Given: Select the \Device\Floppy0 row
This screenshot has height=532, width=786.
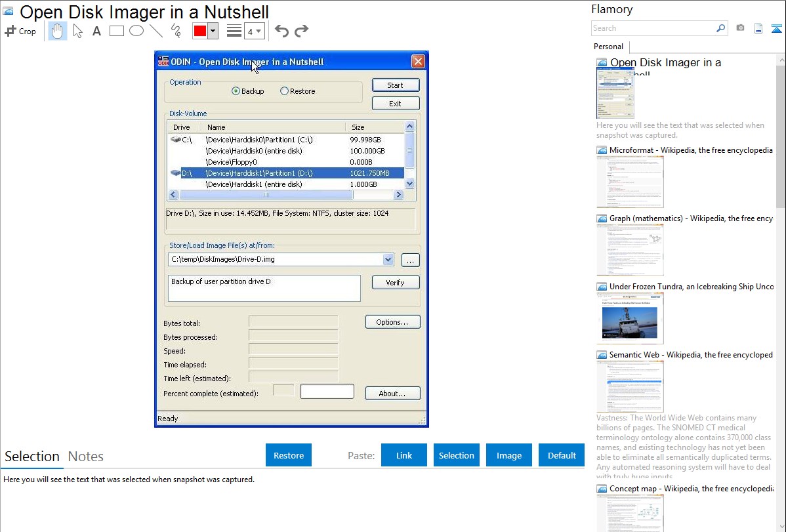Looking at the screenshot, I should [x=285, y=162].
